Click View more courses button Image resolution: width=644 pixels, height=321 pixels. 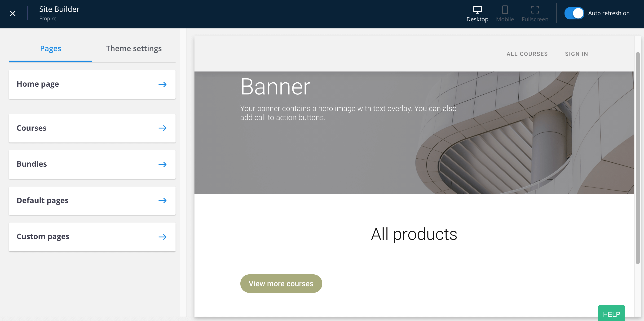281,283
